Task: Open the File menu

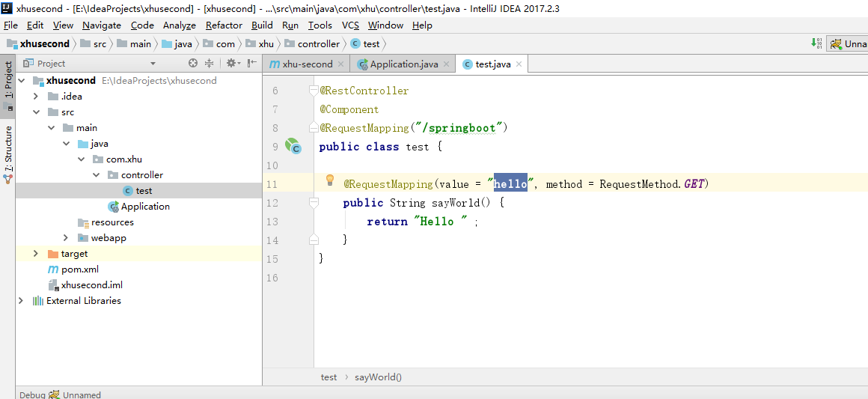Action: pos(10,25)
